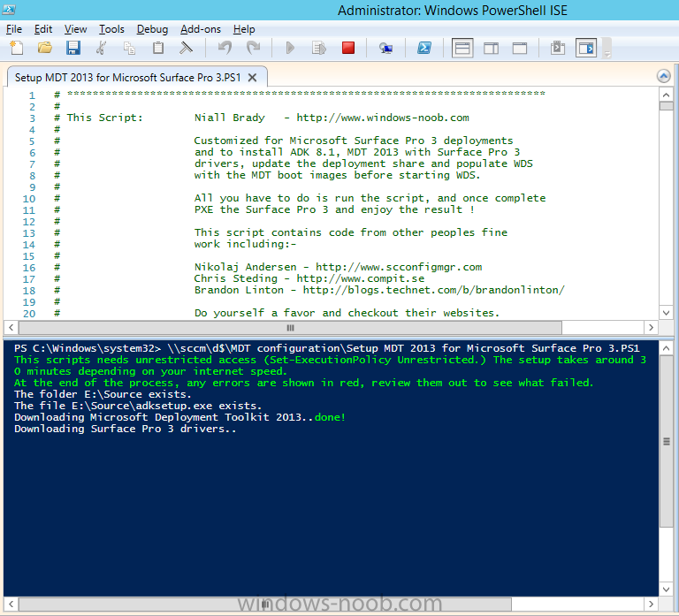The image size is (679, 616).
Task: Close the Setup MDT 2013 script tab
Action: point(253,78)
